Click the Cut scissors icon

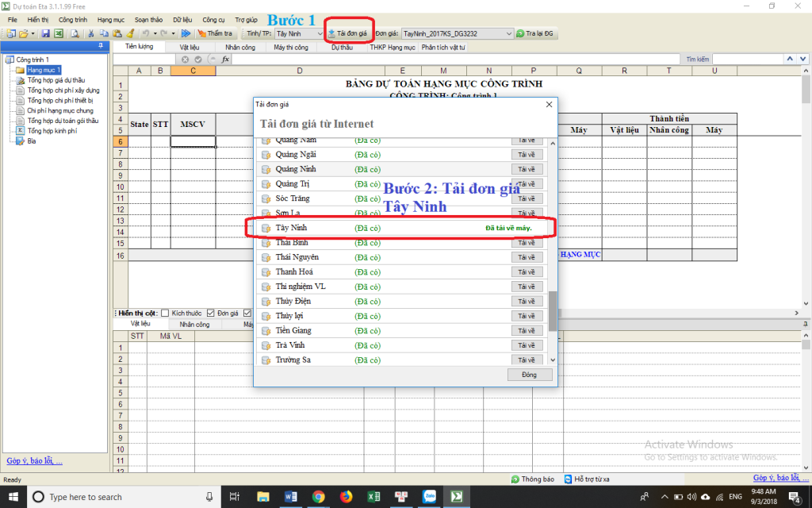click(x=92, y=34)
